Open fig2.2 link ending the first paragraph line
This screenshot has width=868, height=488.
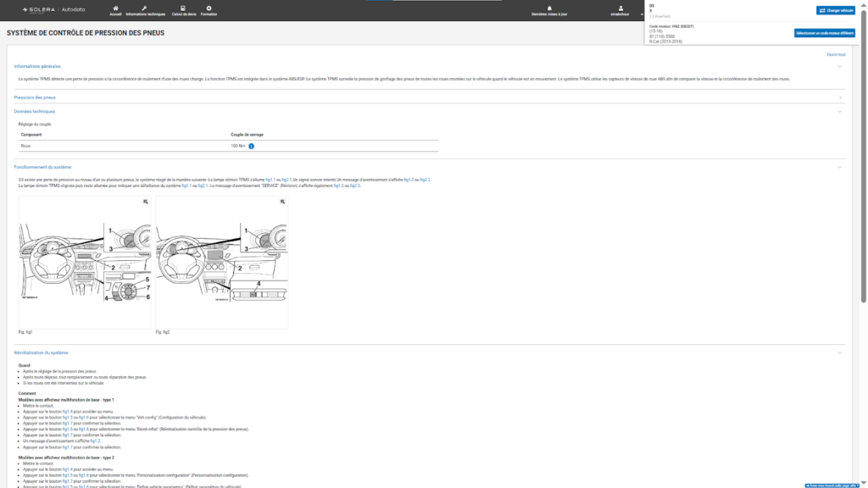tap(426, 180)
